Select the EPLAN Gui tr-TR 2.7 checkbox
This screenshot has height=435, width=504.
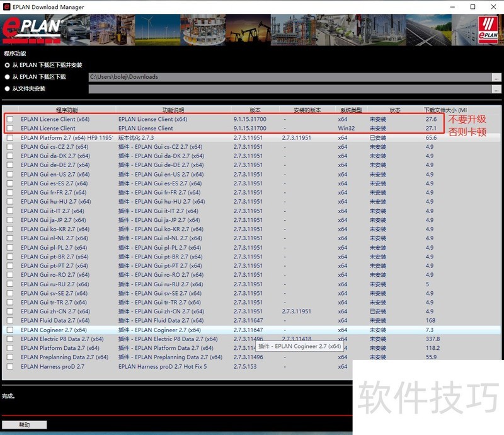(x=10, y=302)
